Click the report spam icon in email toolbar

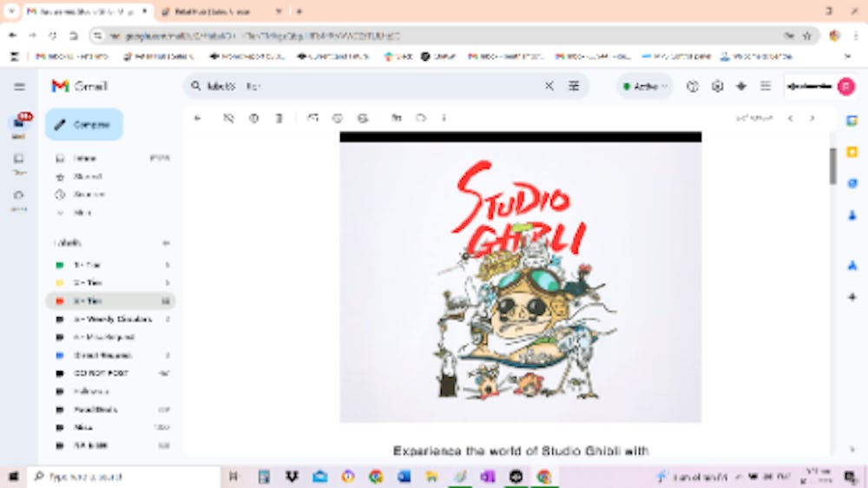point(253,118)
